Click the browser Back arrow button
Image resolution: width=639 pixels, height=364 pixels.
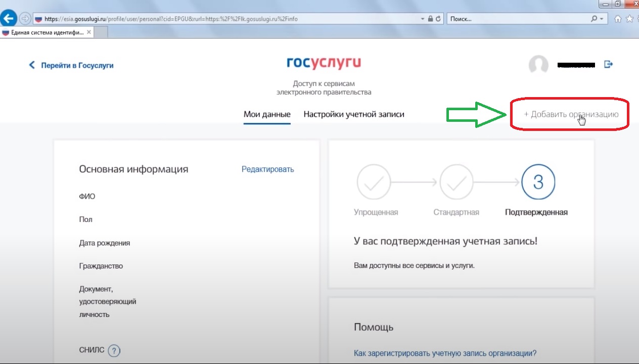click(x=8, y=19)
